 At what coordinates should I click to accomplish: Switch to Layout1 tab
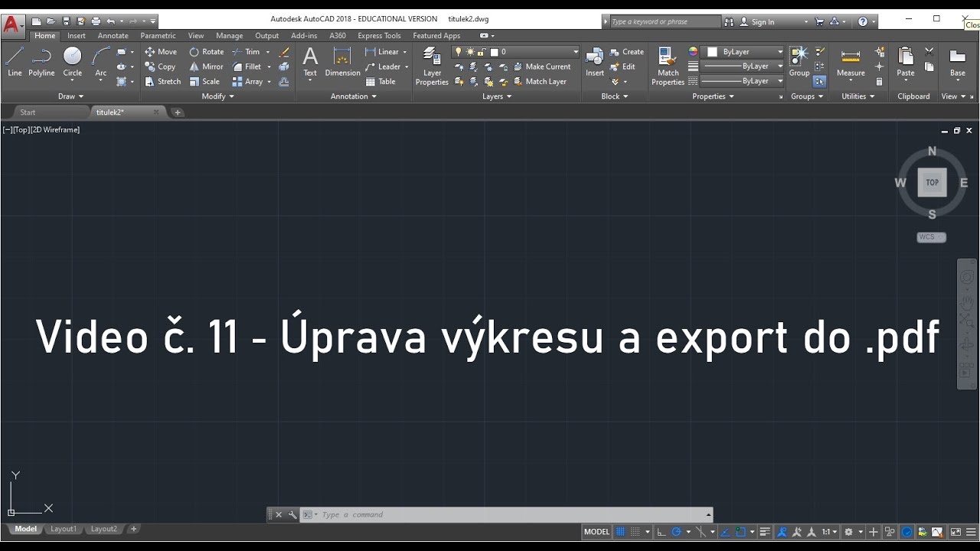[x=64, y=529]
